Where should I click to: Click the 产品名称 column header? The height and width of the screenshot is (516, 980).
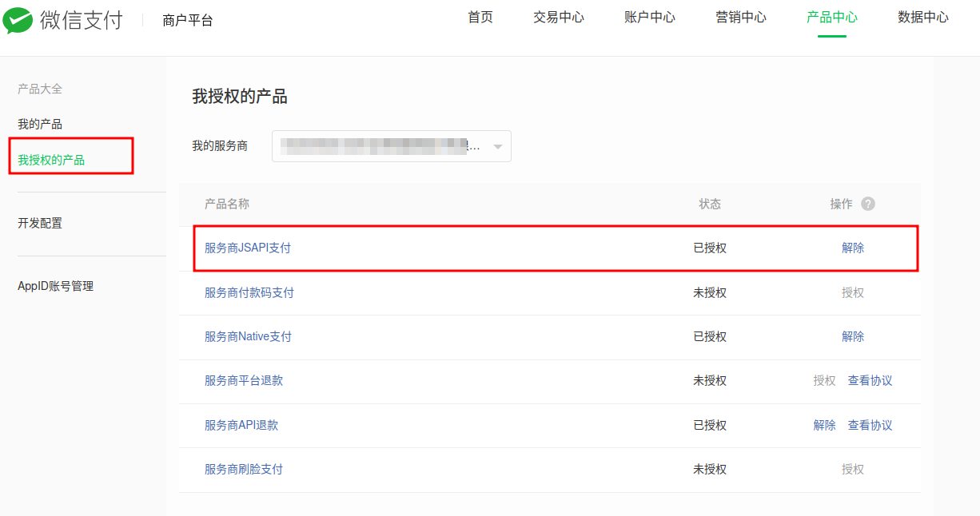(x=227, y=204)
